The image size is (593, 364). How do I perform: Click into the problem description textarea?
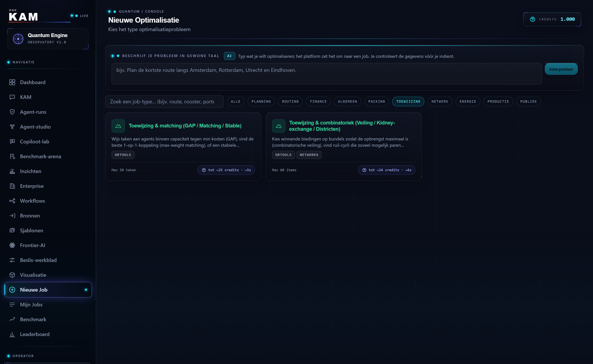tap(326, 74)
